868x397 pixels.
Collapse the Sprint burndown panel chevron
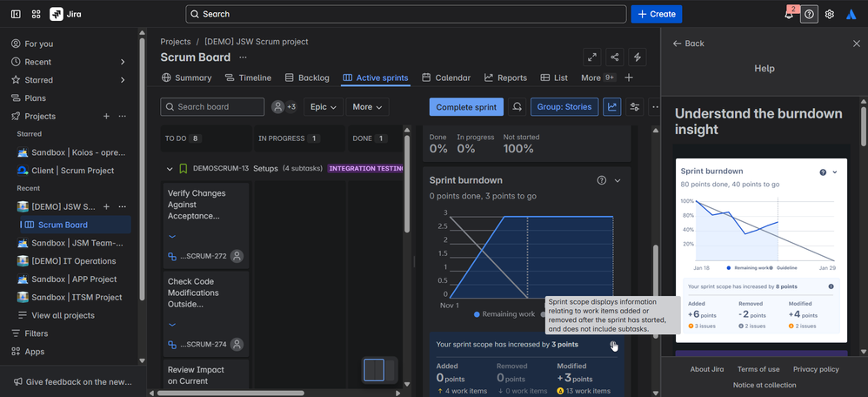point(618,180)
